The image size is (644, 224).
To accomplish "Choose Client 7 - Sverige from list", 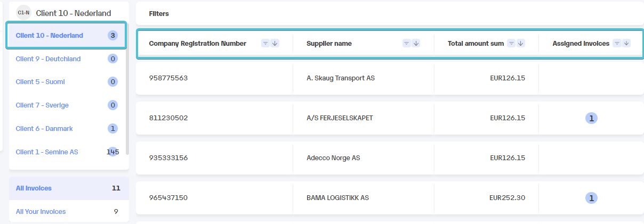I will coord(66,105).
